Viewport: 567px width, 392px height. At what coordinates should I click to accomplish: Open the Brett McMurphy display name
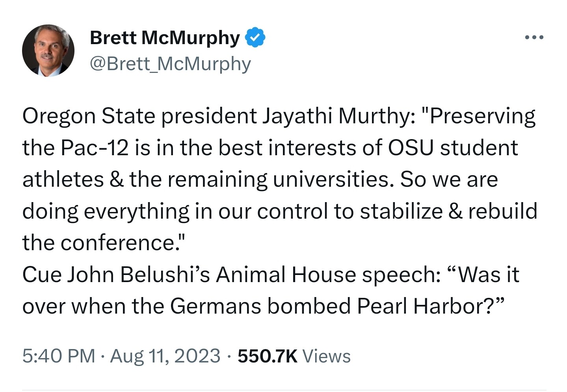click(x=165, y=38)
